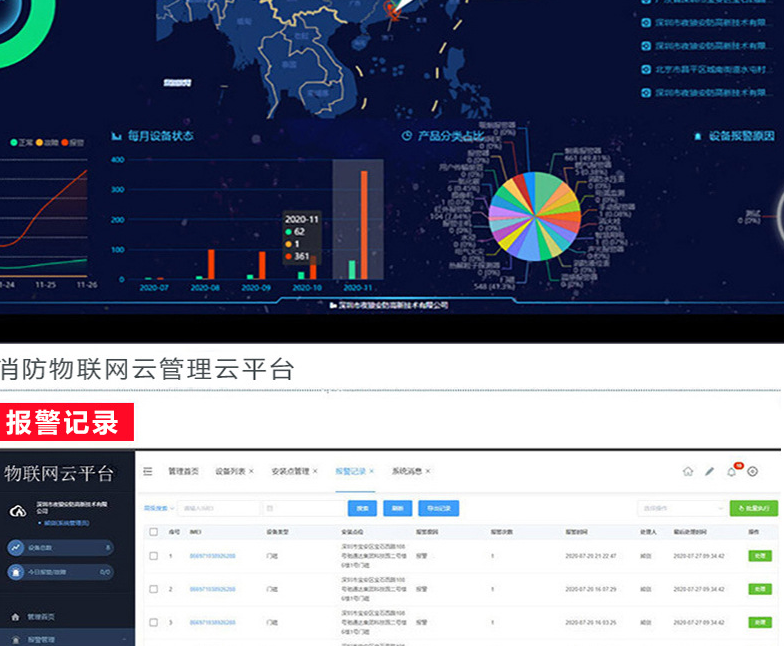This screenshot has width=784, height=646.
Task: Select the 报警记录 tab
Action: (350, 471)
